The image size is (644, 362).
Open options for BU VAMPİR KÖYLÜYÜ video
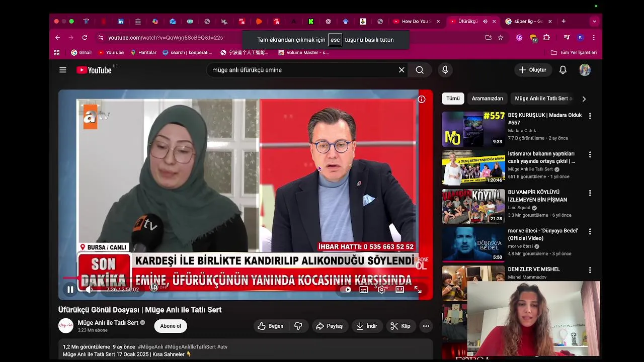pyautogui.click(x=590, y=193)
